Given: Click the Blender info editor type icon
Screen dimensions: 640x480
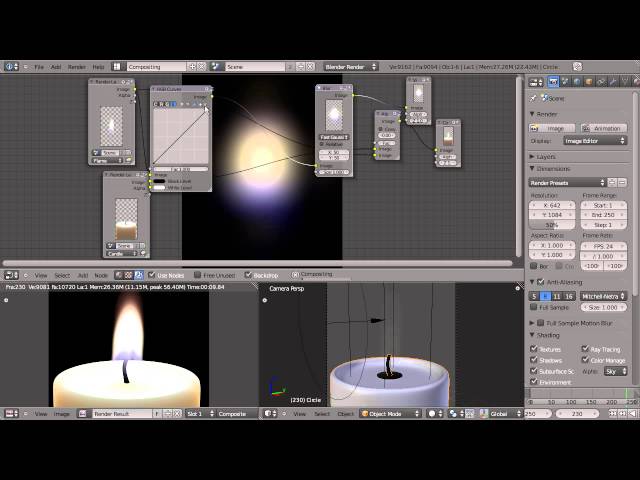Looking at the screenshot, I should [x=11, y=67].
